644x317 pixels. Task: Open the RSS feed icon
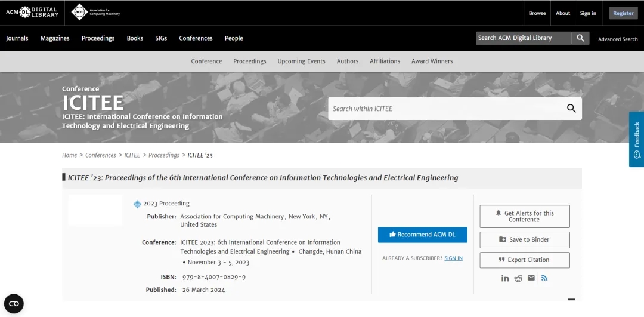point(544,278)
